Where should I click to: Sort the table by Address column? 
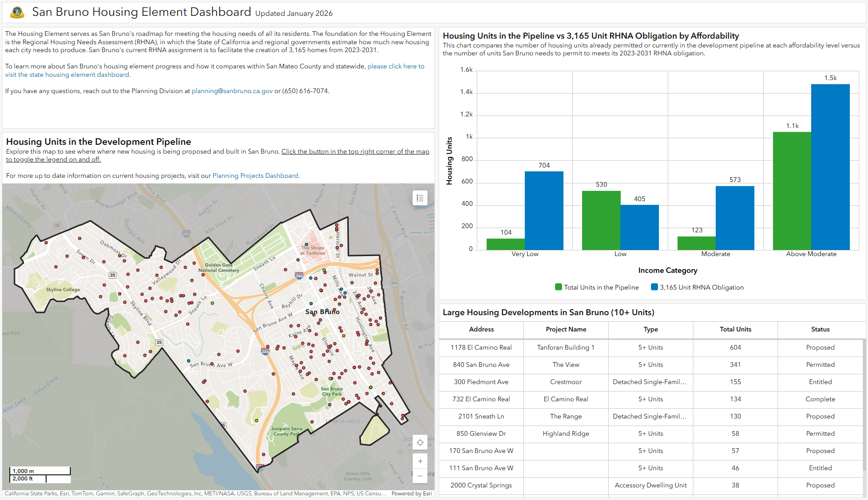481,330
